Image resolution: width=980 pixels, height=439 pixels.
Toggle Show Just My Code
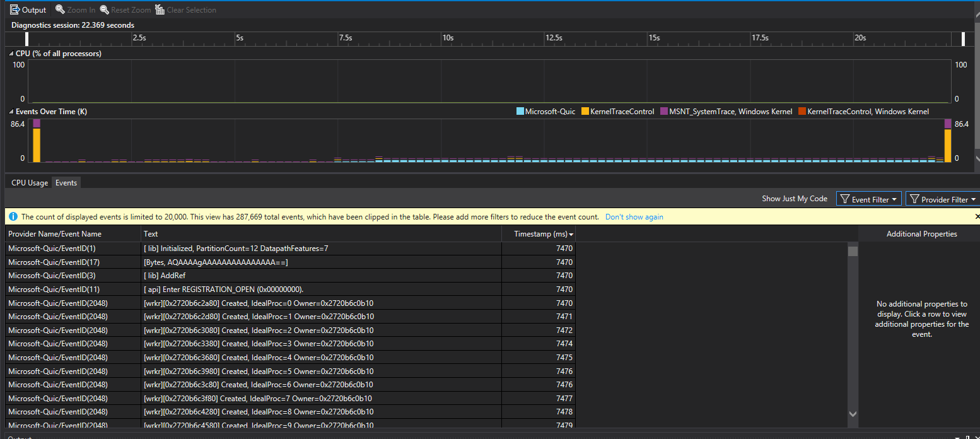tap(795, 198)
